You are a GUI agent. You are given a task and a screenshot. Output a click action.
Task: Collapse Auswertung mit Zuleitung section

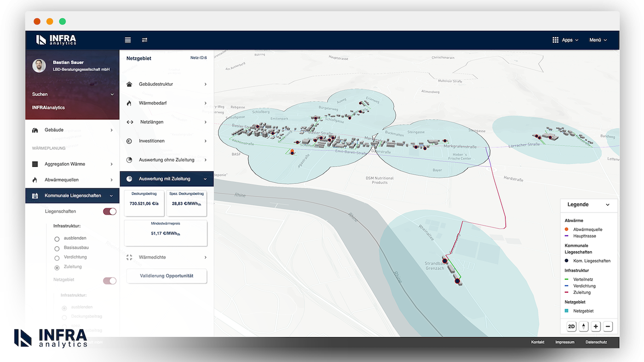(167, 179)
